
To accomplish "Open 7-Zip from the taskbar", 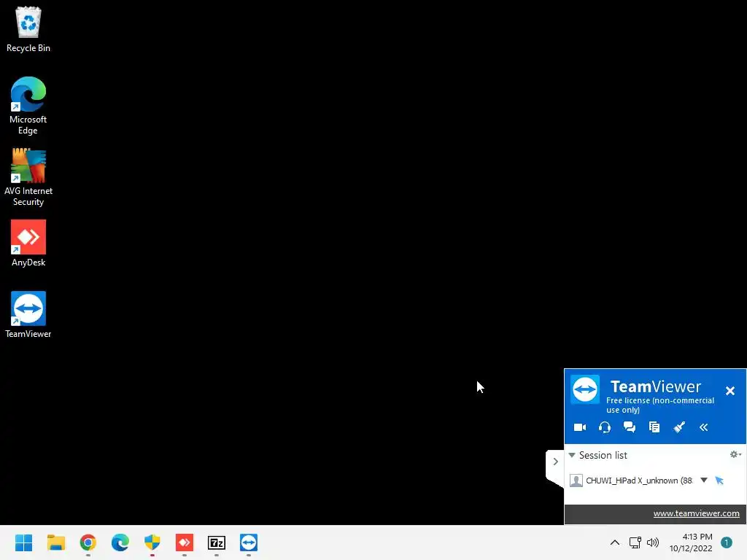I will pyautogui.click(x=217, y=542).
